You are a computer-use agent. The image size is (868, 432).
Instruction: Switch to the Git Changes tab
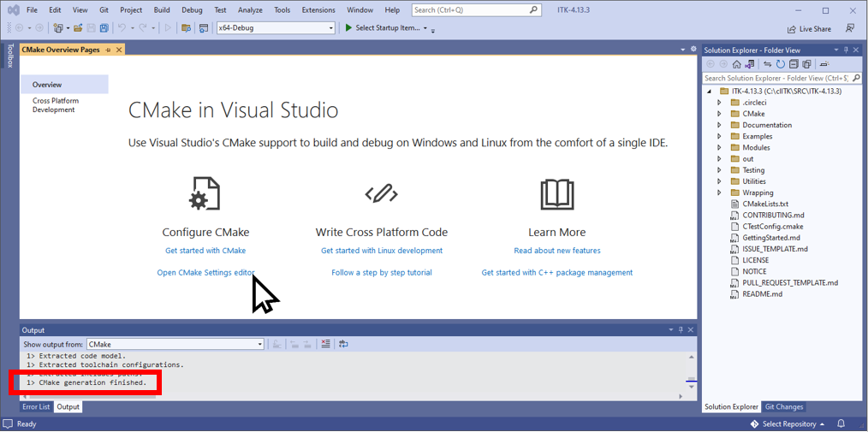tap(783, 406)
